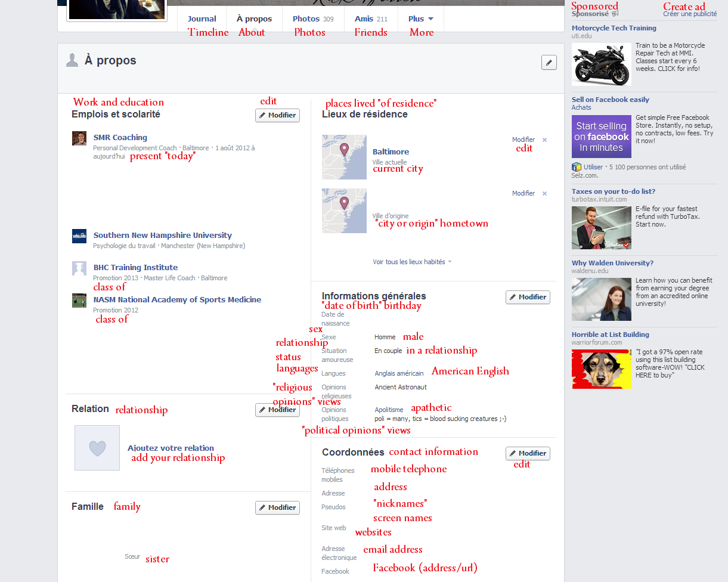The height and width of the screenshot is (582, 728).
Task: Click Modifier button for Emplois et scolarité
Action: pos(277,115)
